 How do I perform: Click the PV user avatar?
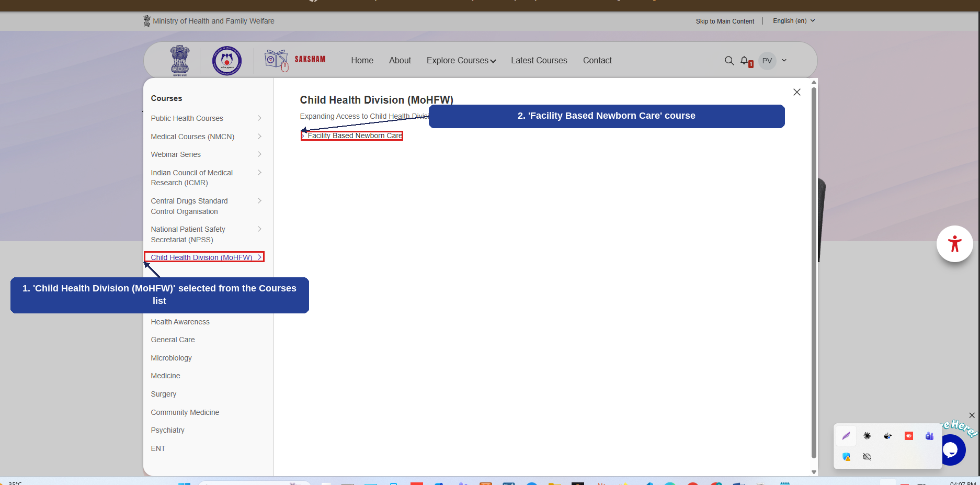pyautogui.click(x=767, y=61)
